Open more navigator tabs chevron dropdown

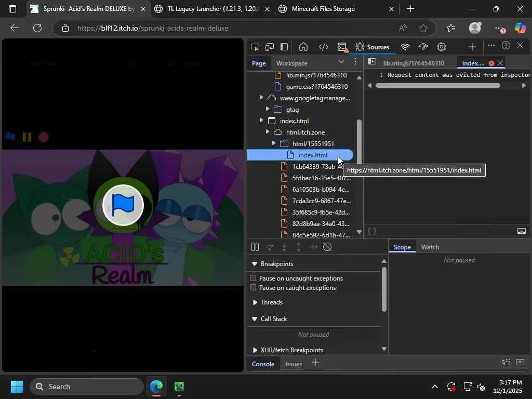341,62
